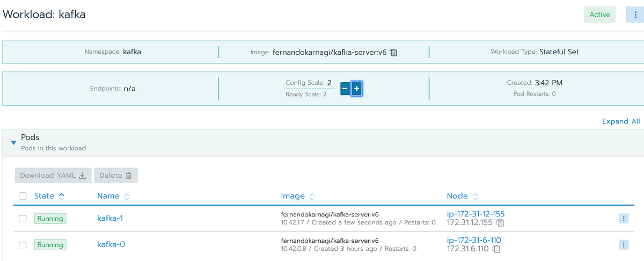The image size is (644, 261).
Task: Click the Workload: kafka heading
Action: point(44,15)
